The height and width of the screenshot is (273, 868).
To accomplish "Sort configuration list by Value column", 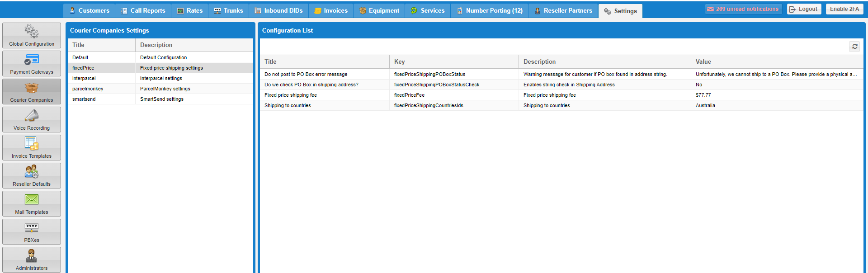I will [x=777, y=61].
